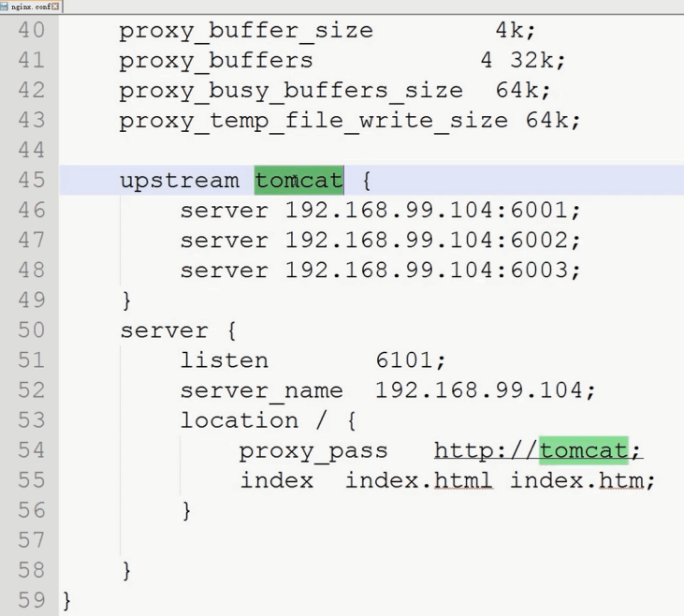This screenshot has width=684, height=616.
Task: Click the location keyword on line 53
Action: click(240, 420)
